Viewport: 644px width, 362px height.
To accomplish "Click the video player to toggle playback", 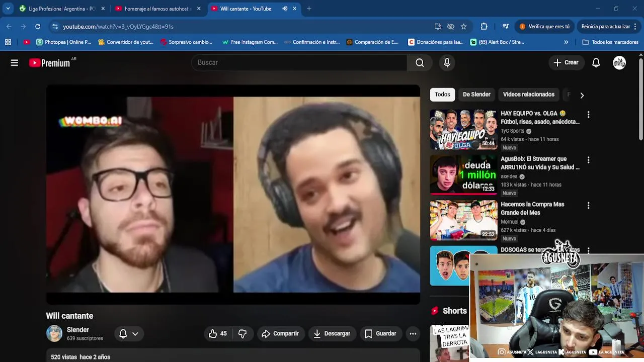I will click(x=233, y=195).
